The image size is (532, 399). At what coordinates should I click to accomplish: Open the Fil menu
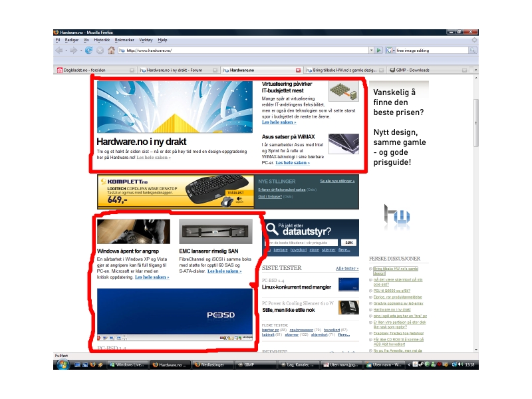click(58, 40)
